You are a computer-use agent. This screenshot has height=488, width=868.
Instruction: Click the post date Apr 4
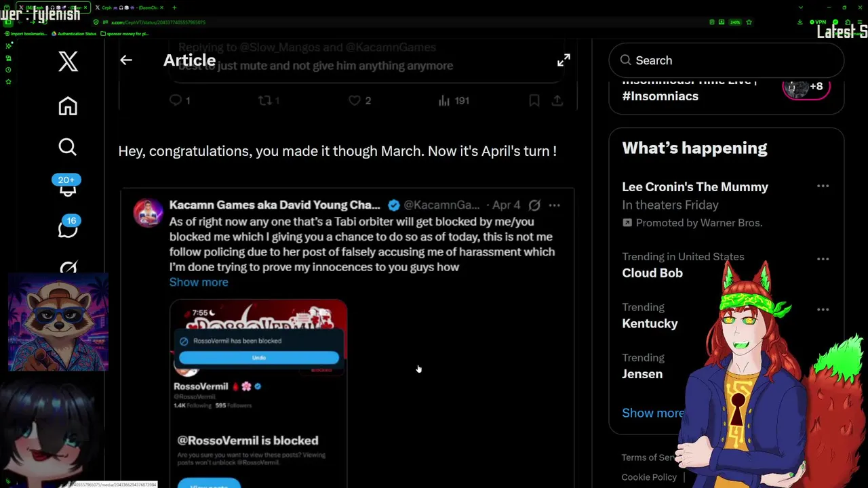[507, 205]
